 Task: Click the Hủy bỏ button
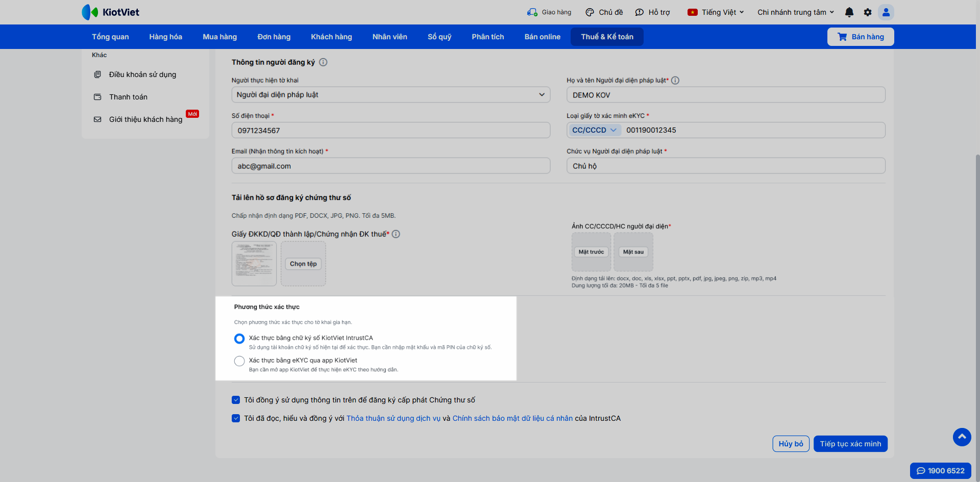click(x=791, y=444)
